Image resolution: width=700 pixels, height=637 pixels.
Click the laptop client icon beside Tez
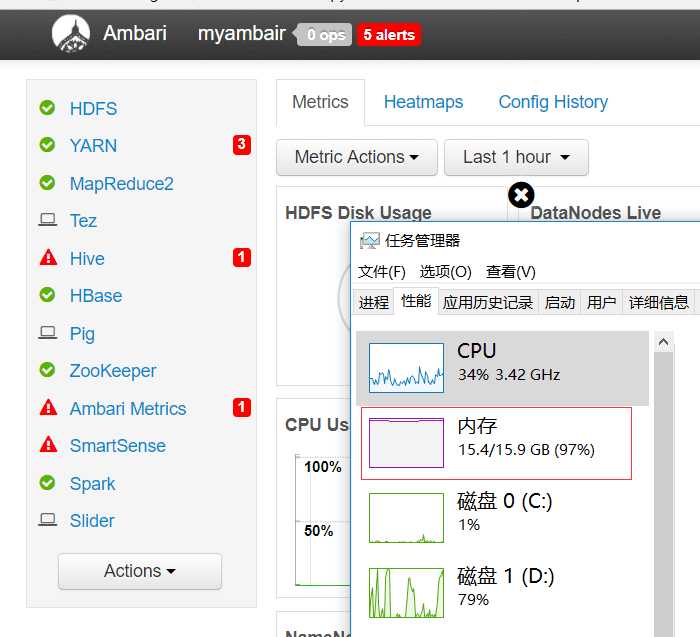tap(47, 220)
